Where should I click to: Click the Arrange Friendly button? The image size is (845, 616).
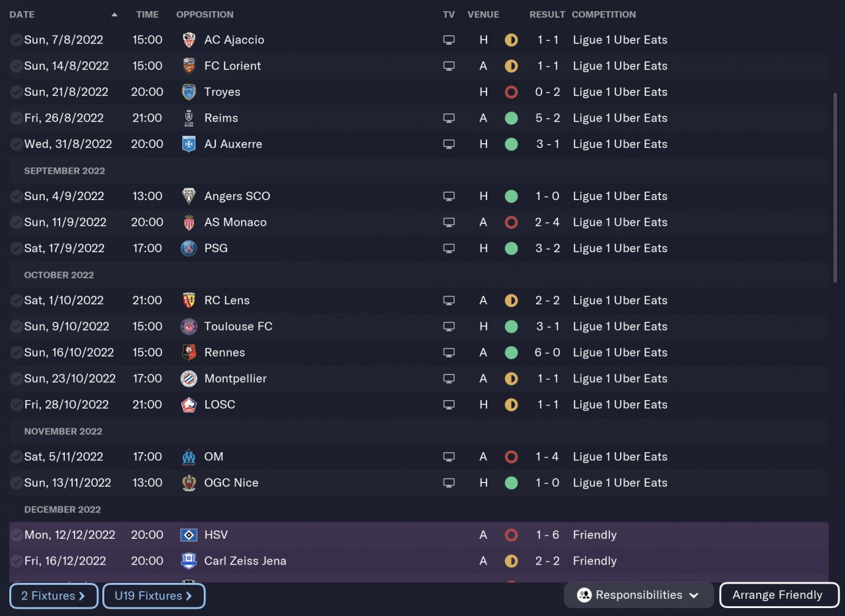click(x=778, y=595)
